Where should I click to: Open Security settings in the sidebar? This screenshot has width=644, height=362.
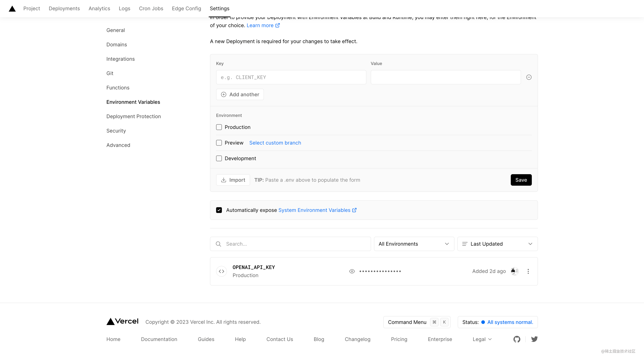tap(116, 131)
